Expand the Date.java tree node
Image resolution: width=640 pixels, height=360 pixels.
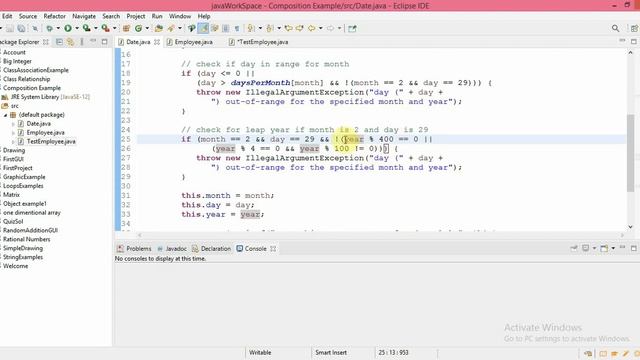point(13,124)
